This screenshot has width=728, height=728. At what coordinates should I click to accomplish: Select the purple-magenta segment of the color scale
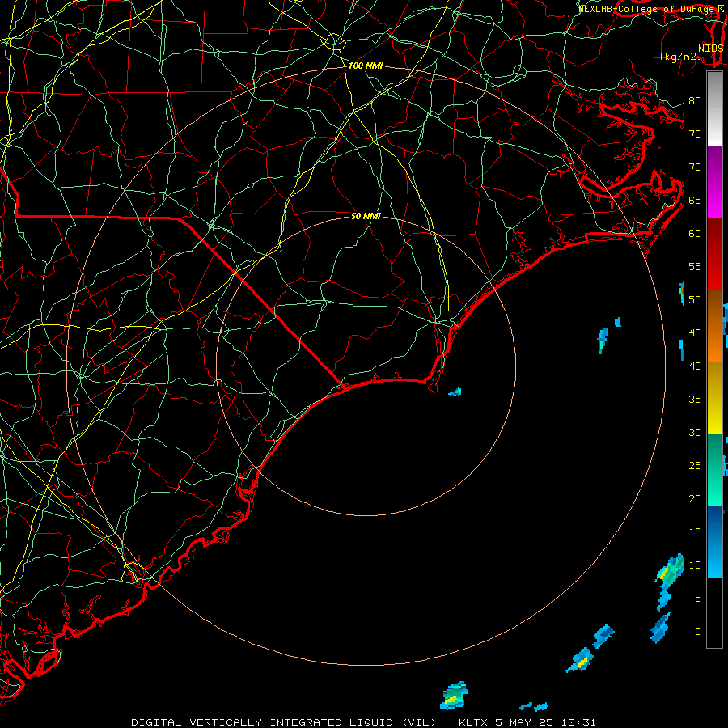point(714,181)
